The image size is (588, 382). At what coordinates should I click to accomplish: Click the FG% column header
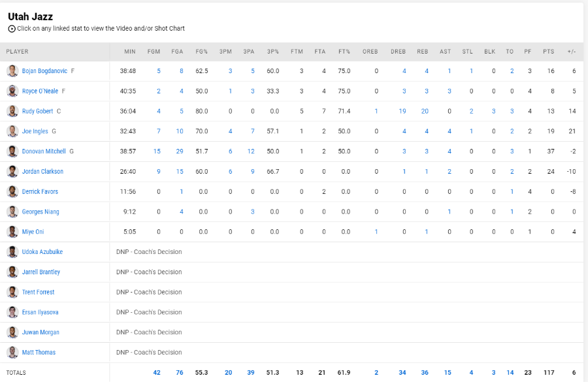pyautogui.click(x=201, y=52)
